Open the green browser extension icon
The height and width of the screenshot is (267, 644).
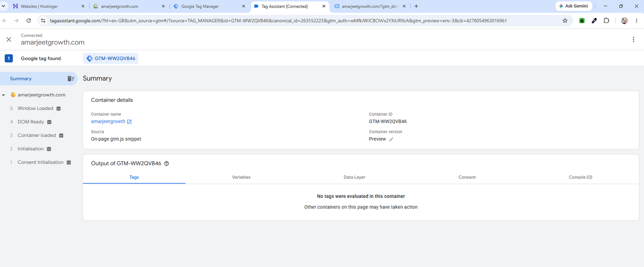[582, 21]
